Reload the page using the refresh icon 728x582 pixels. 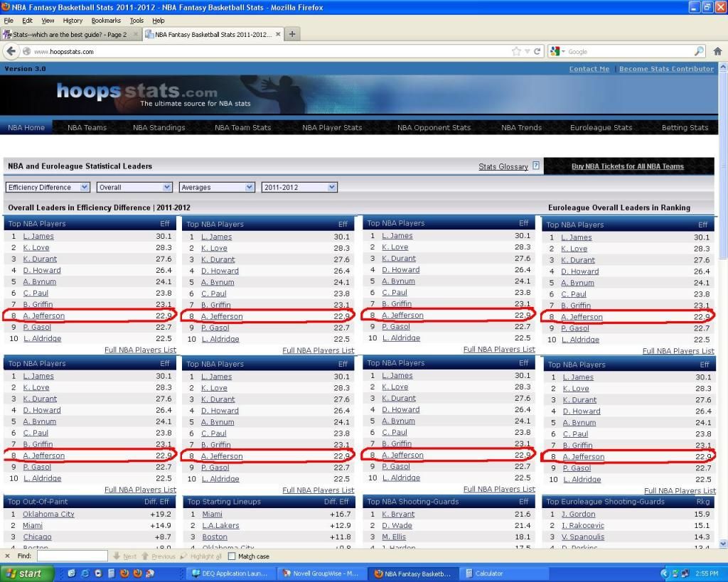(537, 51)
